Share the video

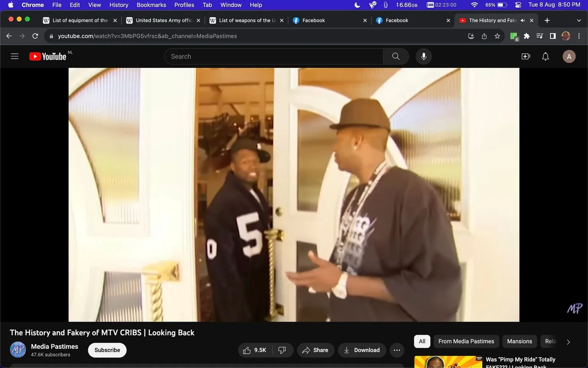pos(315,350)
